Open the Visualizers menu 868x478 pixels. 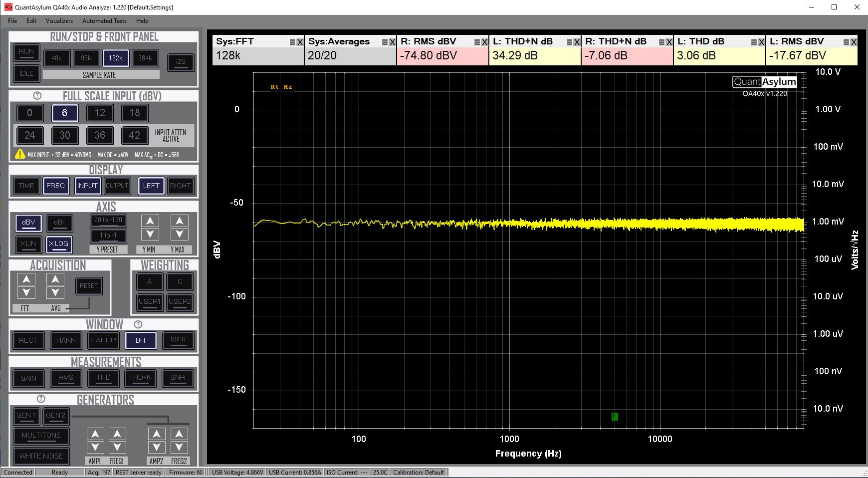pyautogui.click(x=59, y=21)
